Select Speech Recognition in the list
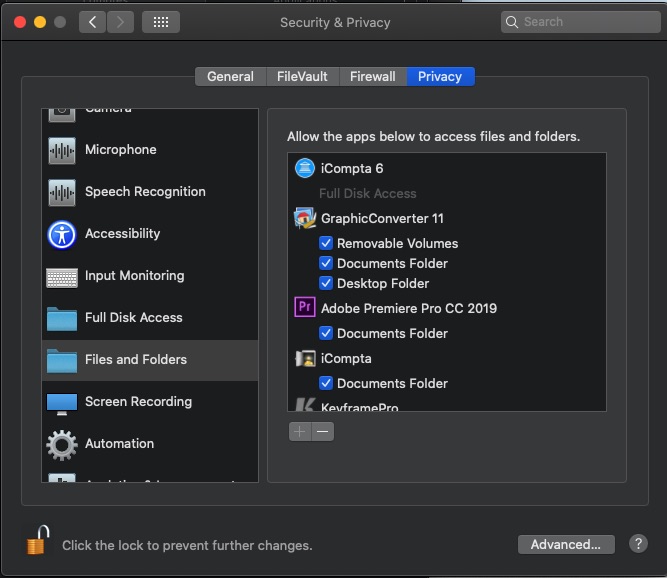 click(150, 192)
